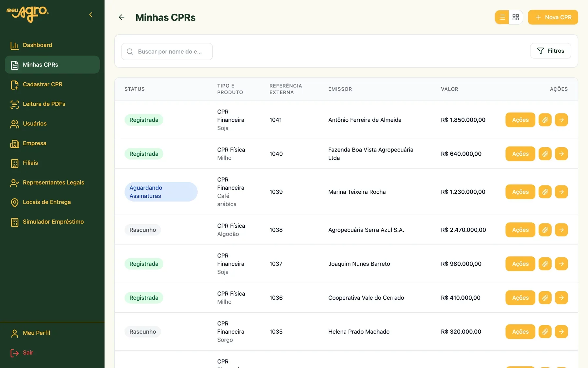Click the VALOR column header

click(449, 89)
